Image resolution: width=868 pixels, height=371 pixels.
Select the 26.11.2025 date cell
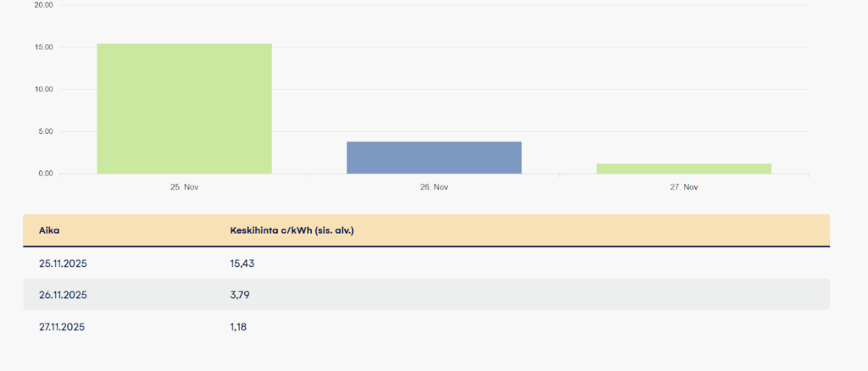point(63,295)
